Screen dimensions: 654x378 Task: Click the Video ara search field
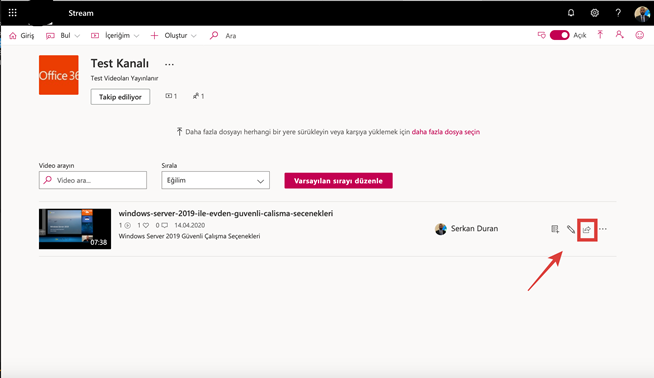93,180
